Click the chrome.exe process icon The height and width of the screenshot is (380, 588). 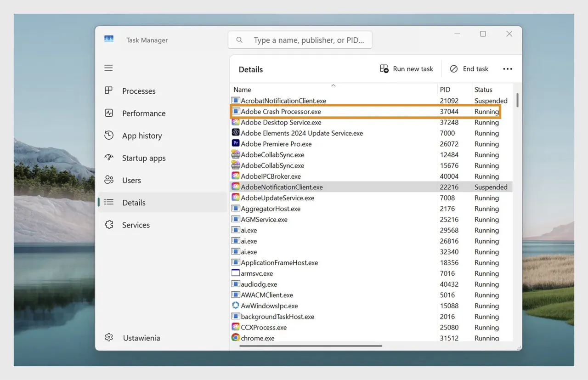coord(236,338)
